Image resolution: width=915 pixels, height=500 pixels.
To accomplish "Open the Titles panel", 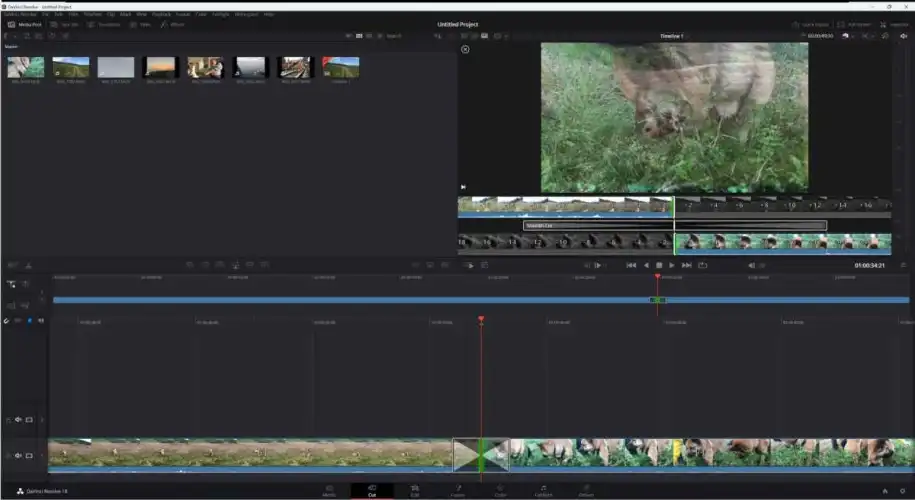I will tap(140, 24).
